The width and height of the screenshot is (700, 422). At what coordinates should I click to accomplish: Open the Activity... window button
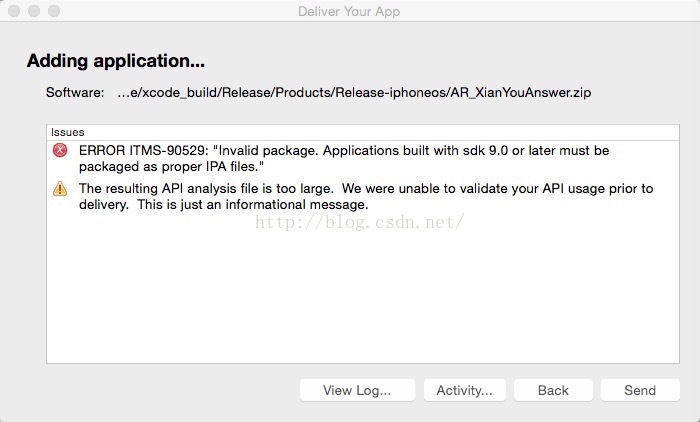coord(464,390)
